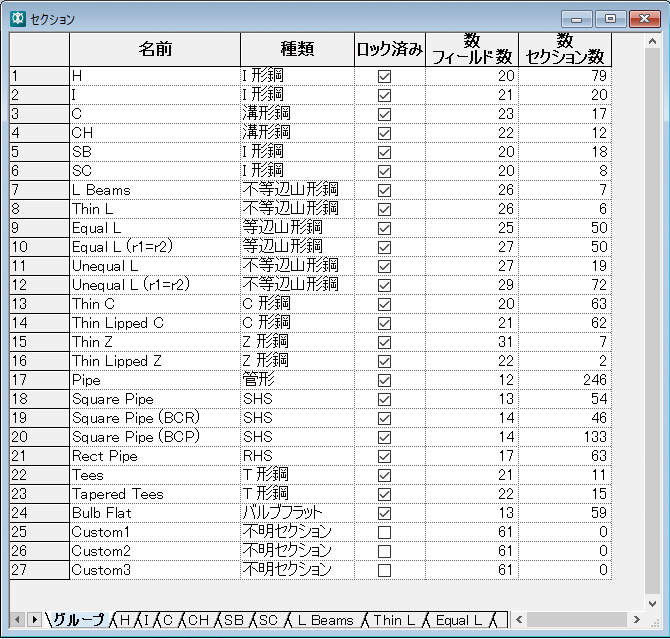Open the L Beams sheet tab
The height and width of the screenshot is (639, 670).
coord(325,620)
